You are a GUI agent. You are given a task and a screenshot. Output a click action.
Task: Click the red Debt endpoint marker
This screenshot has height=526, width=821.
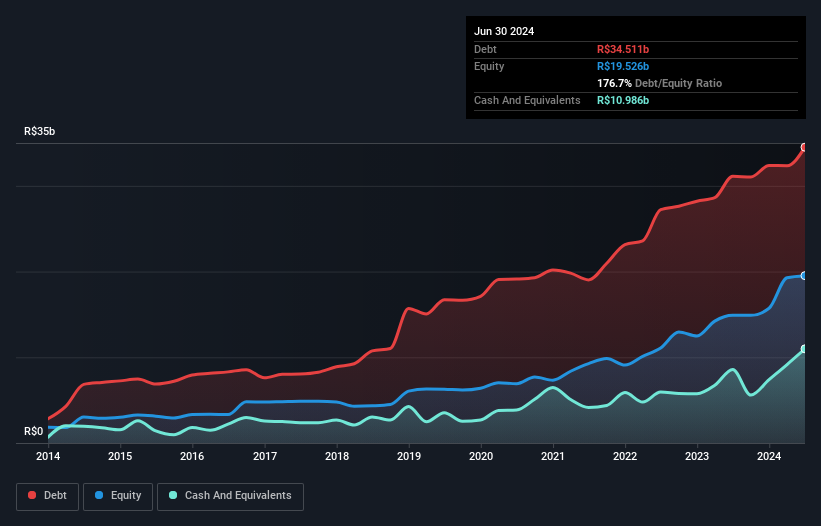pos(804,147)
